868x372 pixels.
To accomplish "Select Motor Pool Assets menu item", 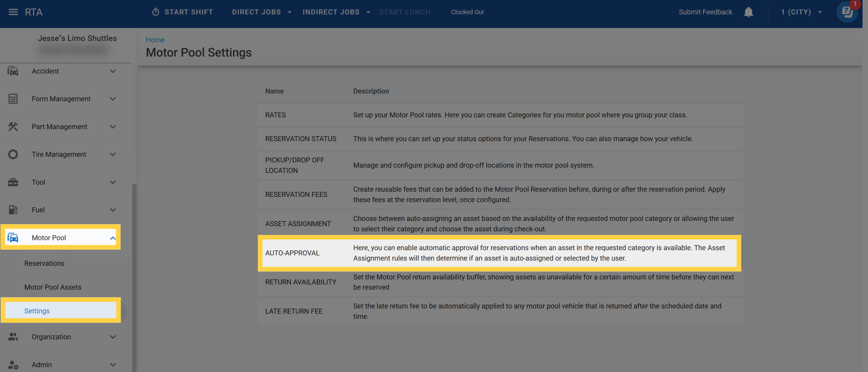I will pyautogui.click(x=53, y=287).
